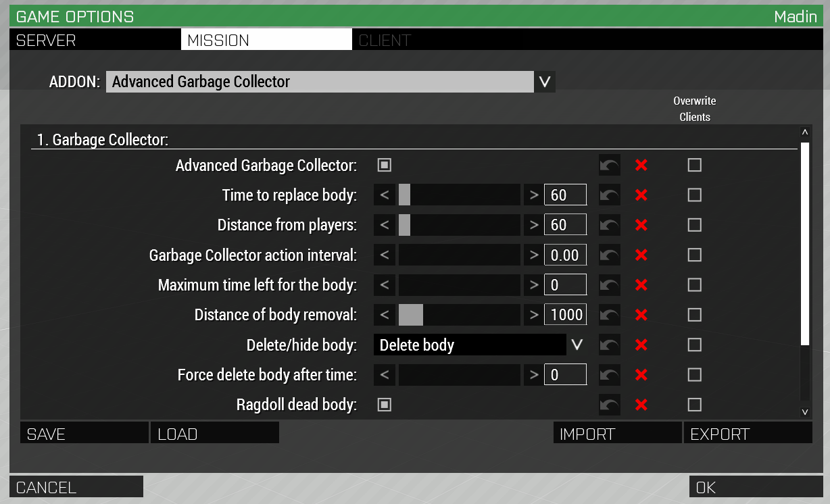
Task: Click red X for Garbage Collector action interval
Action: [641, 255]
